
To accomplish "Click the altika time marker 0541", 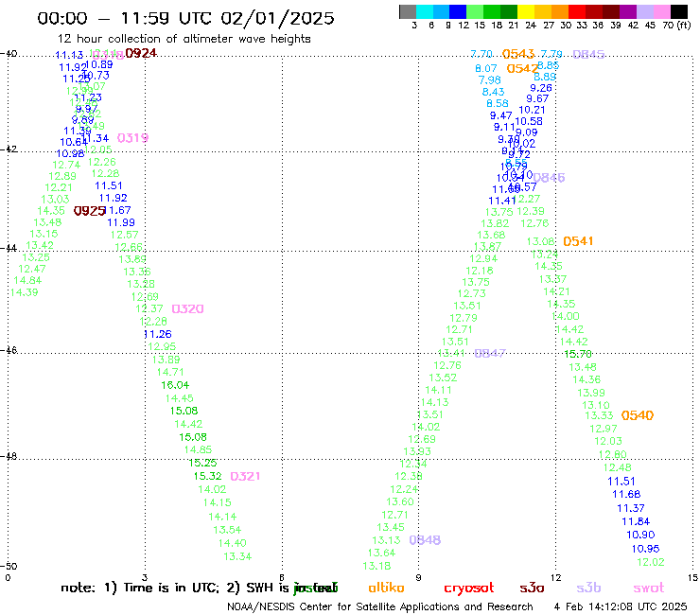I will (x=578, y=241).
